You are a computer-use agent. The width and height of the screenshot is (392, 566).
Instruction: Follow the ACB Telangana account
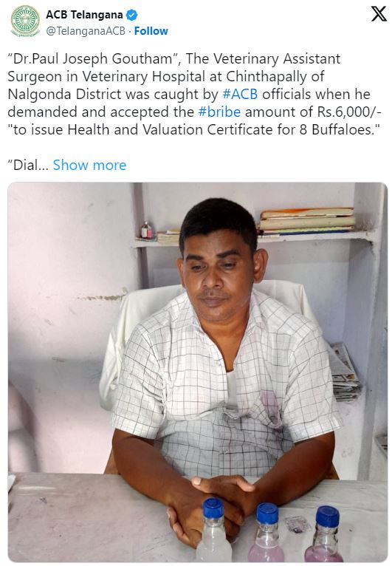coord(151,31)
